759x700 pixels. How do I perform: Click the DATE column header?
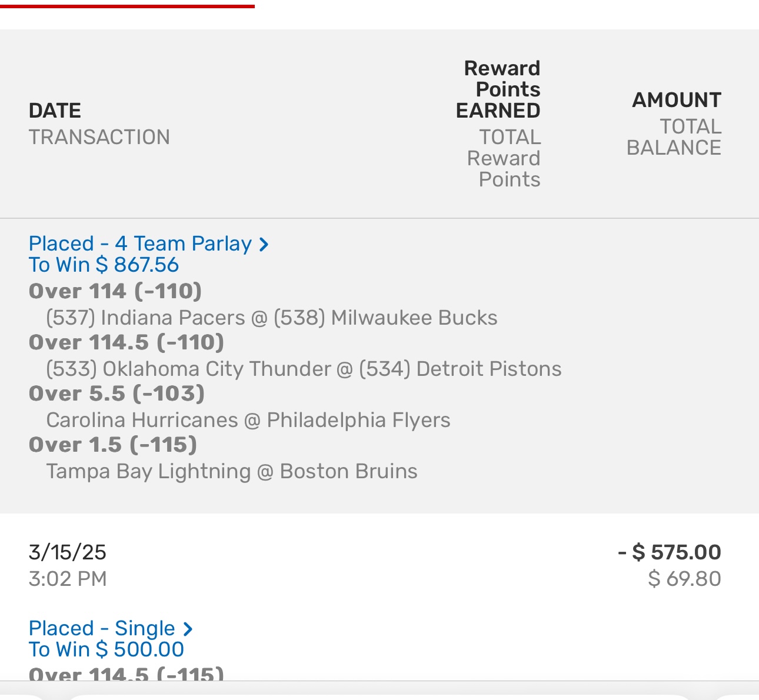coord(55,111)
